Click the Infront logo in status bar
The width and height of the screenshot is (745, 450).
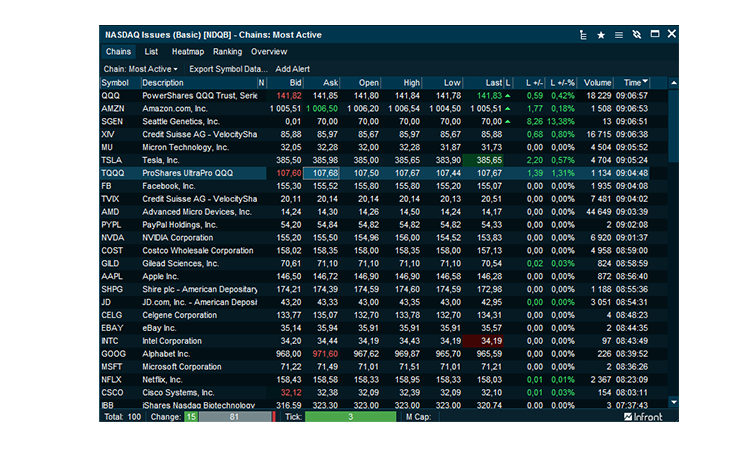coord(643,417)
